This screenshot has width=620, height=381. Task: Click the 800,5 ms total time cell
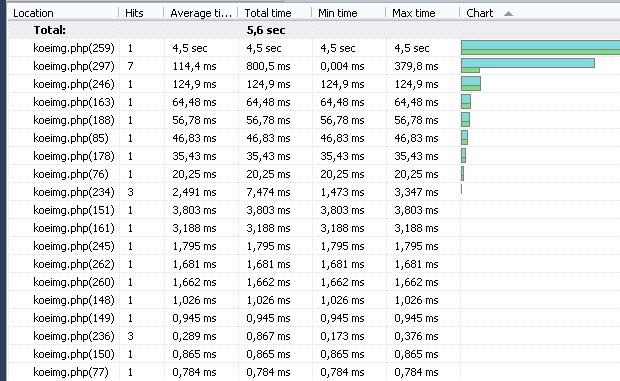(x=268, y=66)
